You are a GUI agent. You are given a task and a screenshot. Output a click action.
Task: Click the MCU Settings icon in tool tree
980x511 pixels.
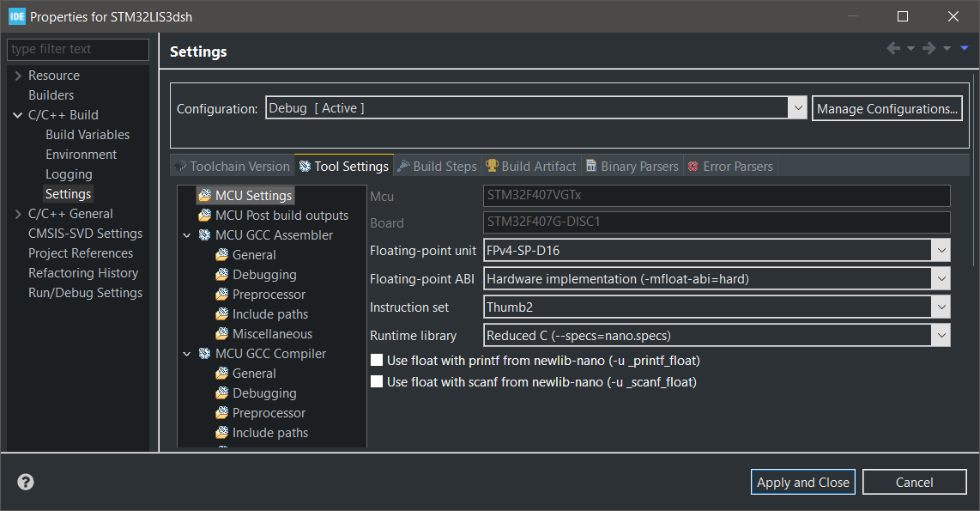point(205,196)
